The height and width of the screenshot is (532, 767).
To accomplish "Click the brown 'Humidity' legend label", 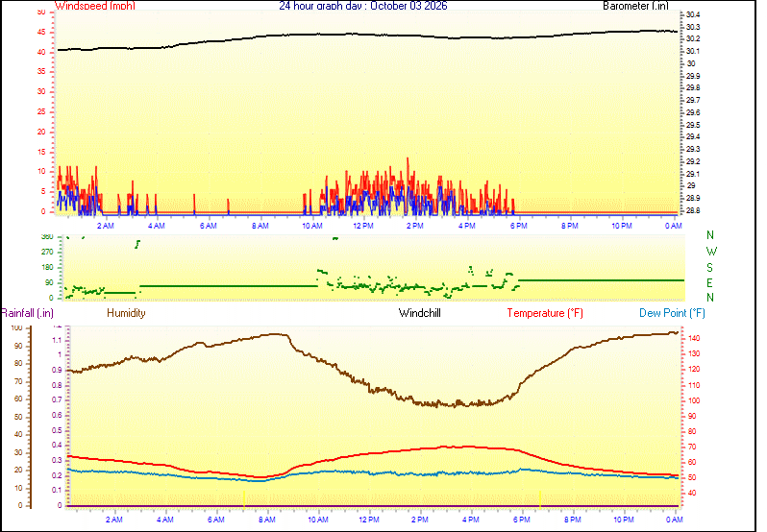I will tap(126, 313).
